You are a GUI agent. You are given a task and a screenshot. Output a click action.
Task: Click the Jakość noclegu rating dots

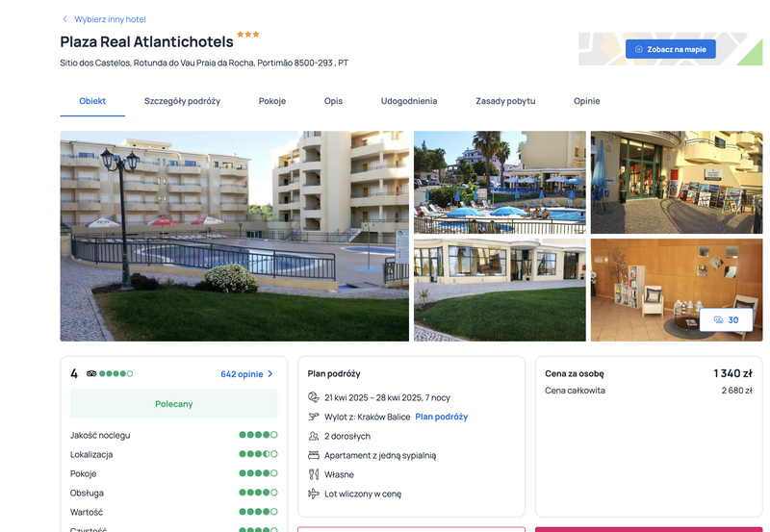pyautogui.click(x=258, y=435)
